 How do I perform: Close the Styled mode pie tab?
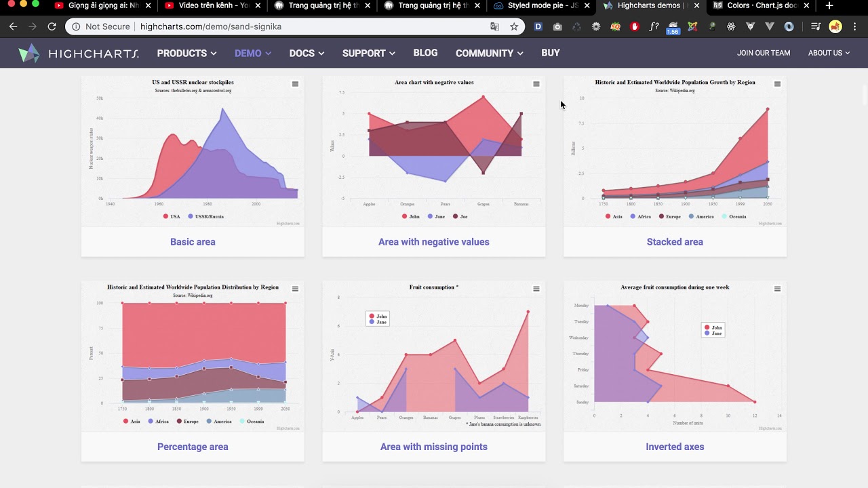tap(587, 5)
